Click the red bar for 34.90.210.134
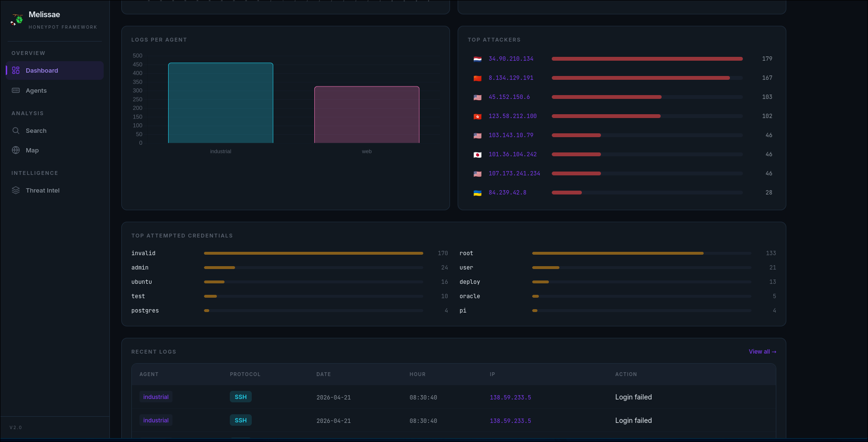Image resolution: width=868 pixels, height=442 pixels. coord(647,59)
